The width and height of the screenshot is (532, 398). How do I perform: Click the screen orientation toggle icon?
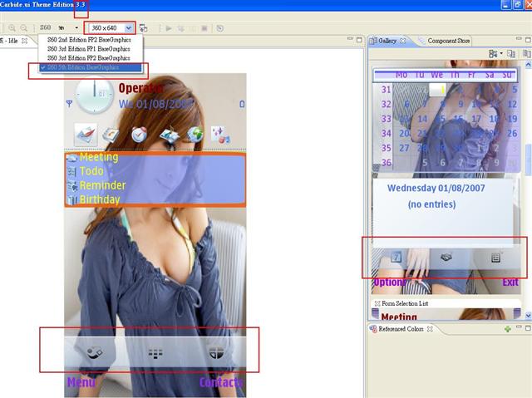coord(144,27)
